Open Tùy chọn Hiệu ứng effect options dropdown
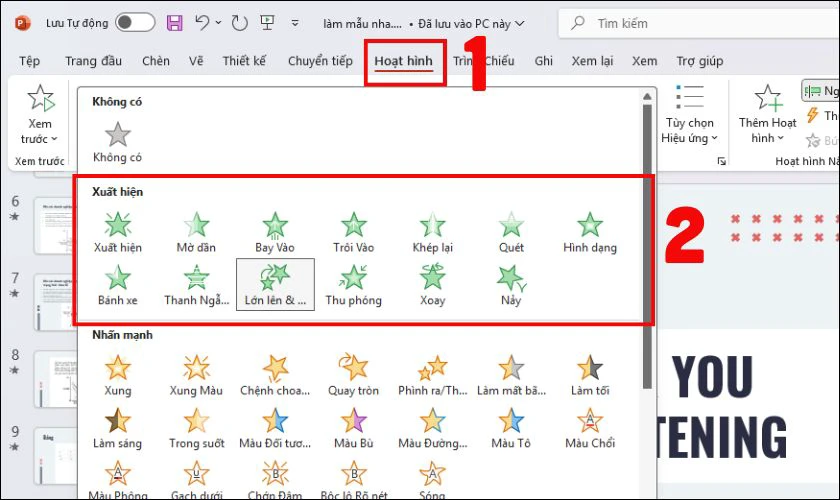This screenshot has width=840, height=500. pyautogui.click(x=689, y=115)
